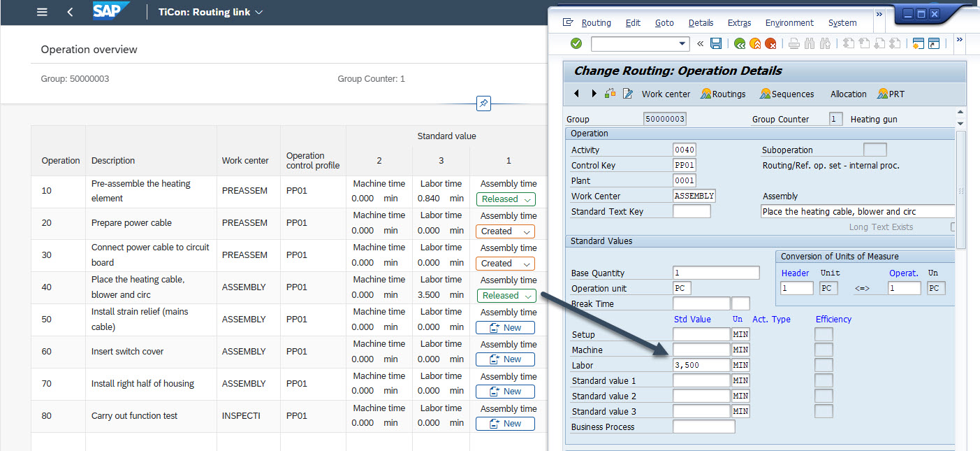Click the Work center button
Screen dimensions: 980x451
(x=665, y=94)
